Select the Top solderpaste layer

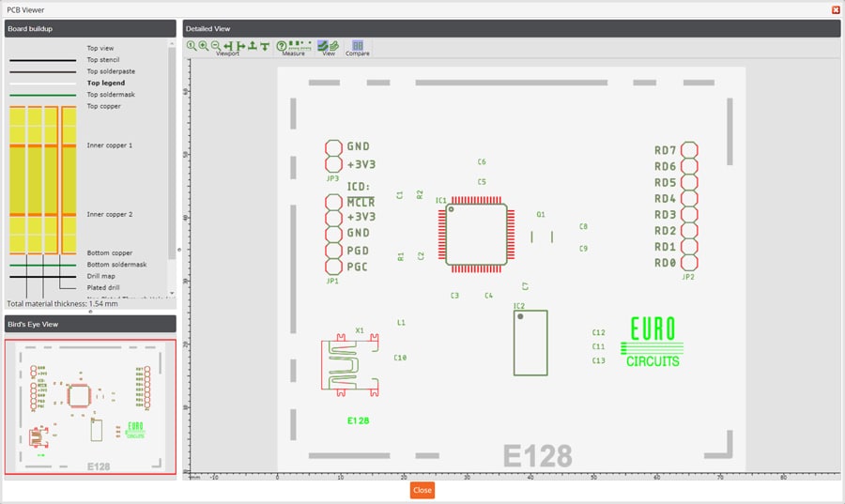[111, 71]
